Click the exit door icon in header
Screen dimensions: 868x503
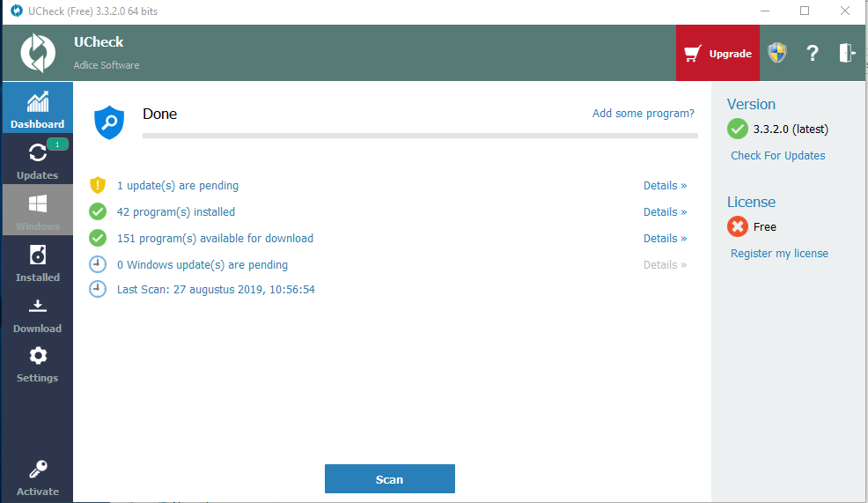(x=847, y=53)
